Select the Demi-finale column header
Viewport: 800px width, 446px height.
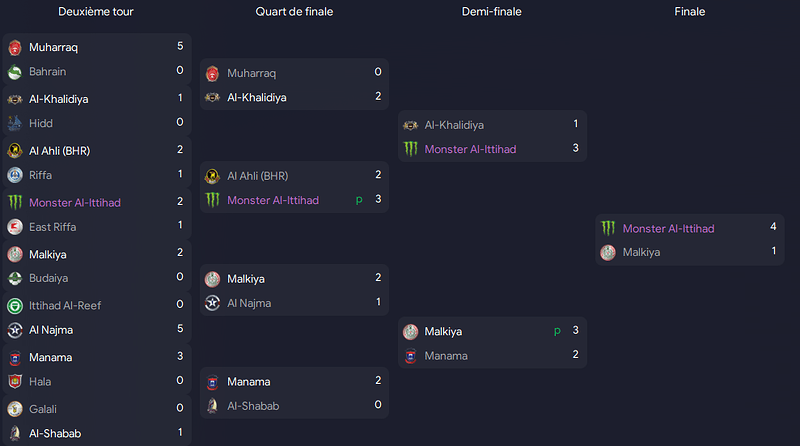point(492,12)
